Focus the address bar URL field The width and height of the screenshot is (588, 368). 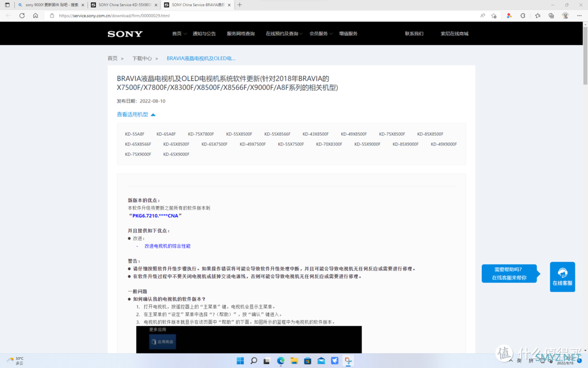(262, 16)
